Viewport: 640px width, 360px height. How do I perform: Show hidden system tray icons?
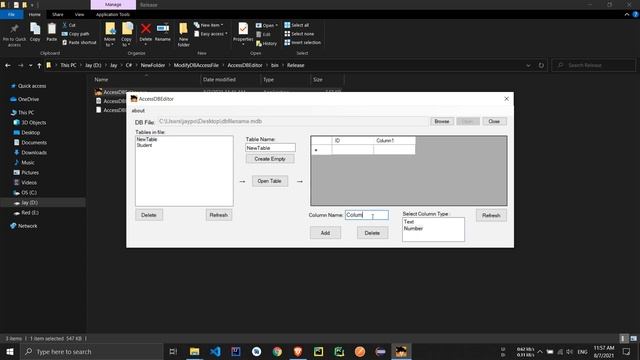tap(540, 351)
